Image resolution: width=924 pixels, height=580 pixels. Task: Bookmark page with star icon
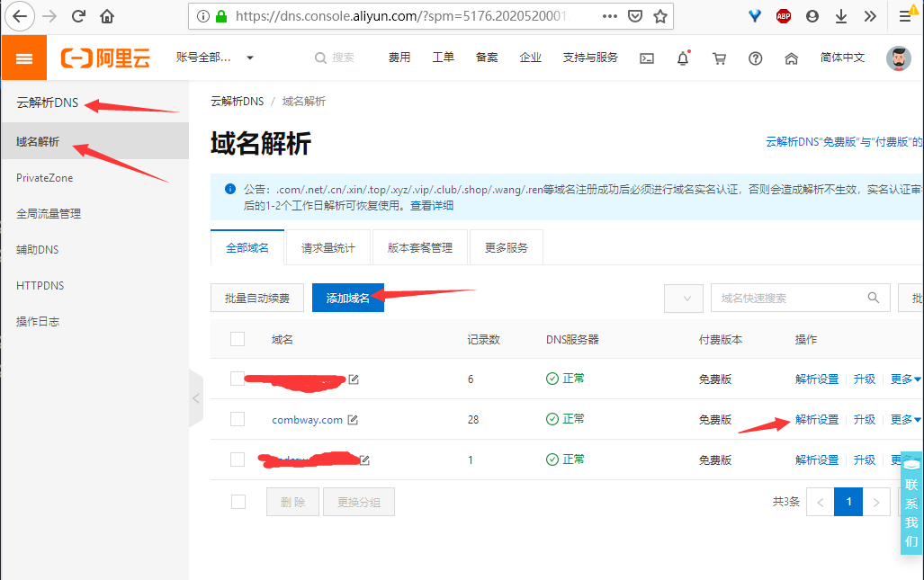point(660,16)
